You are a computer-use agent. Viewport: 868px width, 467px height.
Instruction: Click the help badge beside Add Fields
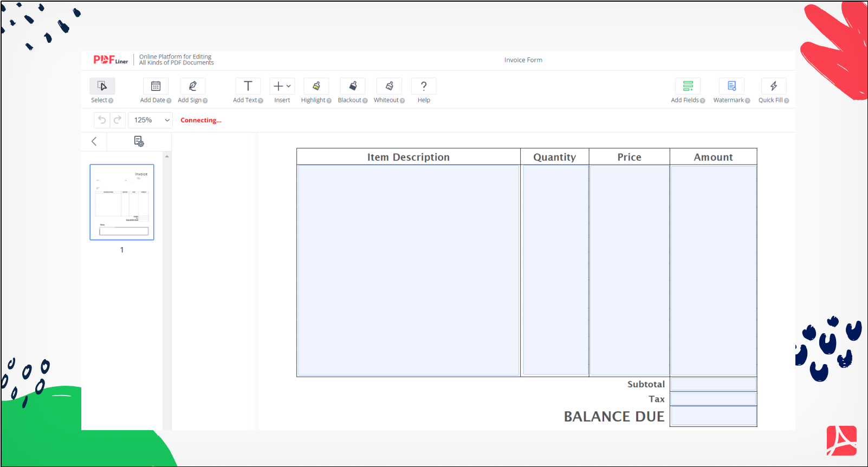point(703,101)
